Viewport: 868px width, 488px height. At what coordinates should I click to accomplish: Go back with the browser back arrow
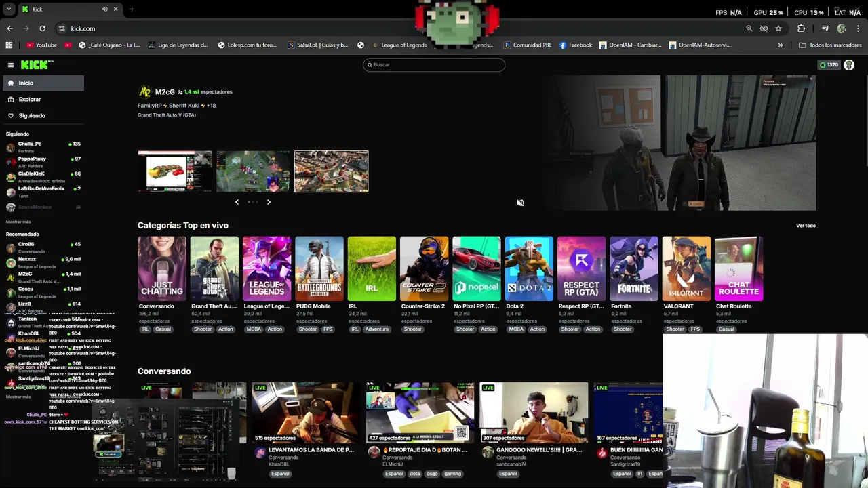coord(9,28)
